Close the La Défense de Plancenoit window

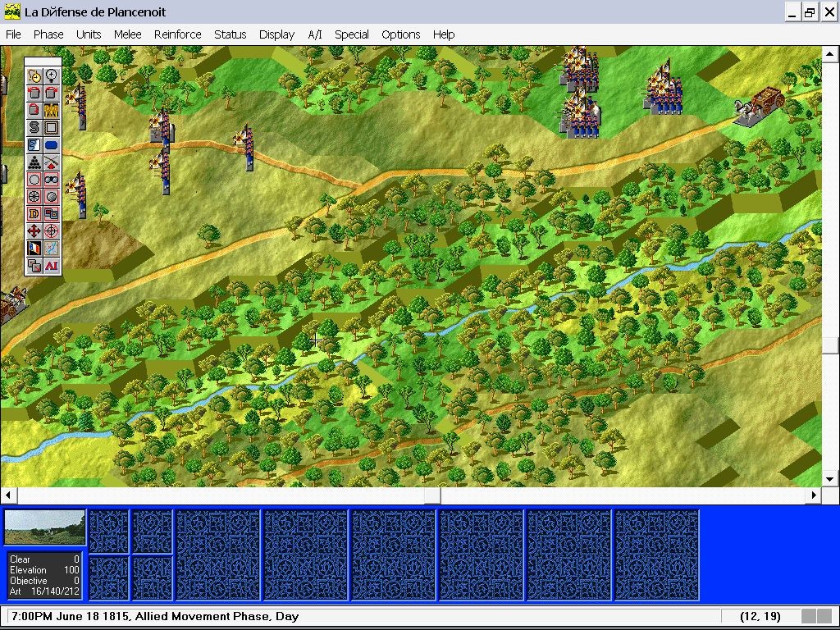coord(829,11)
